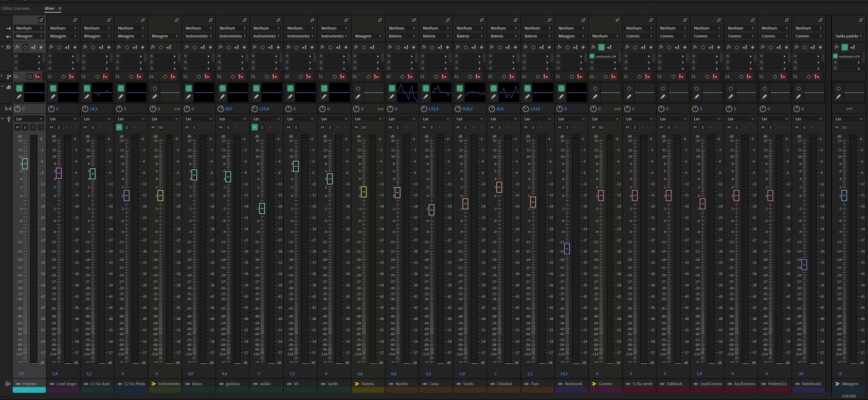Open the Bateria output routing dropdown on Tom
This screenshot has width=868, height=400.
point(537,36)
